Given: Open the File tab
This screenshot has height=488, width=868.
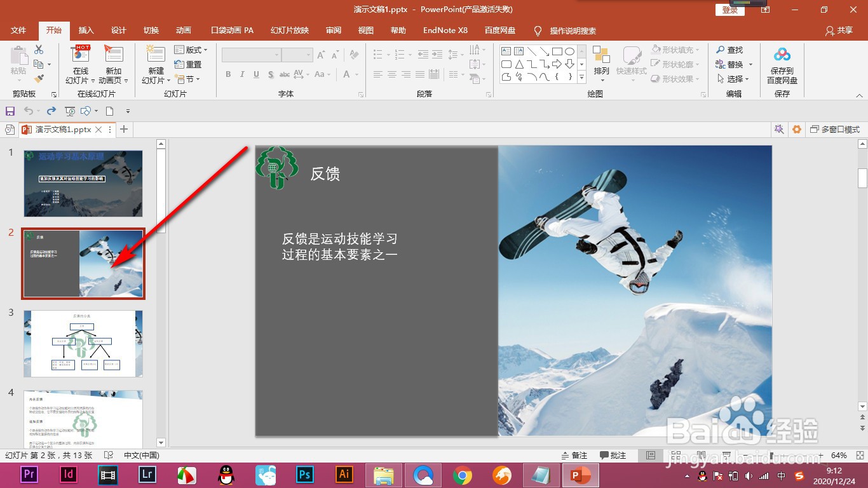Looking at the screenshot, I should (18, 30).
